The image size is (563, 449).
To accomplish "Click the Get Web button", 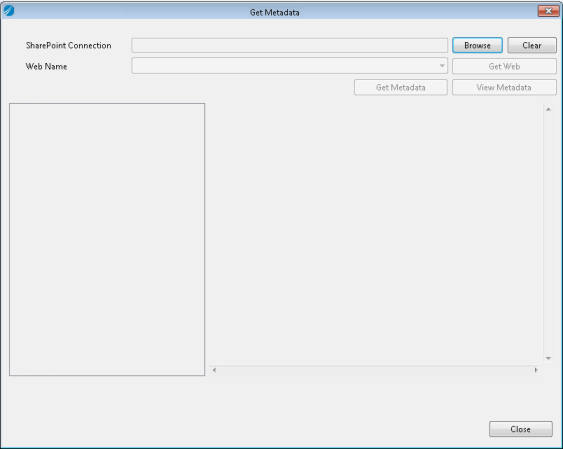I will point(504,66).
